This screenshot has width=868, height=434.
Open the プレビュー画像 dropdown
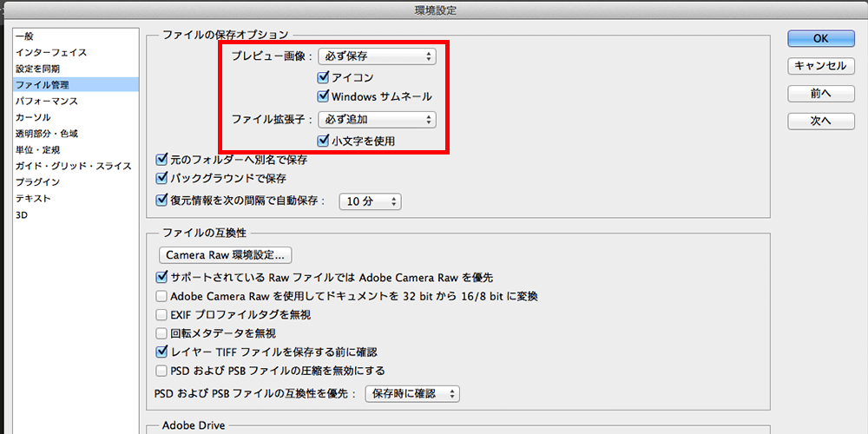tap(378, 56)
